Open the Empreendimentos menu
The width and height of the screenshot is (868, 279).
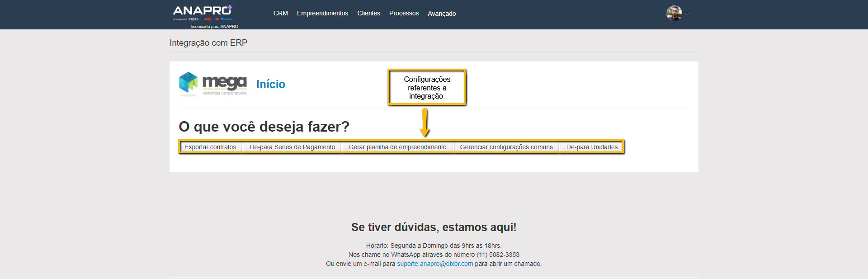pos(322,14)
